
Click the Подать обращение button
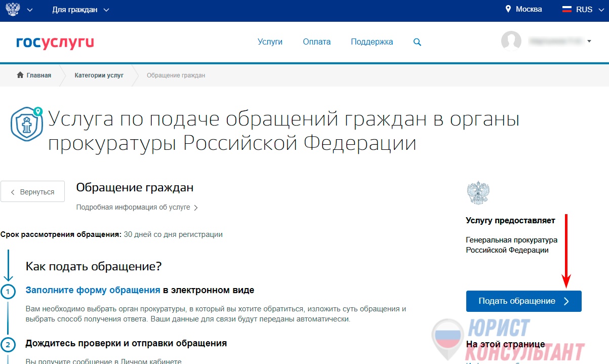point(523,301)
